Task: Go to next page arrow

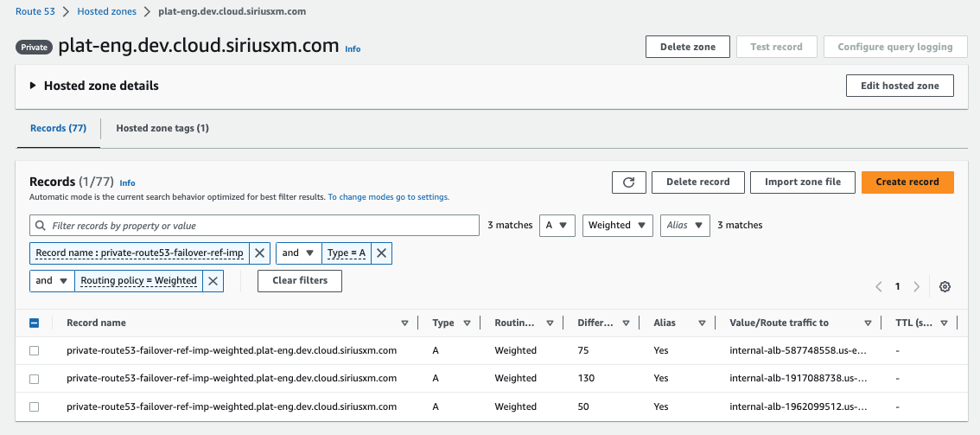Action: coord(917,287)
